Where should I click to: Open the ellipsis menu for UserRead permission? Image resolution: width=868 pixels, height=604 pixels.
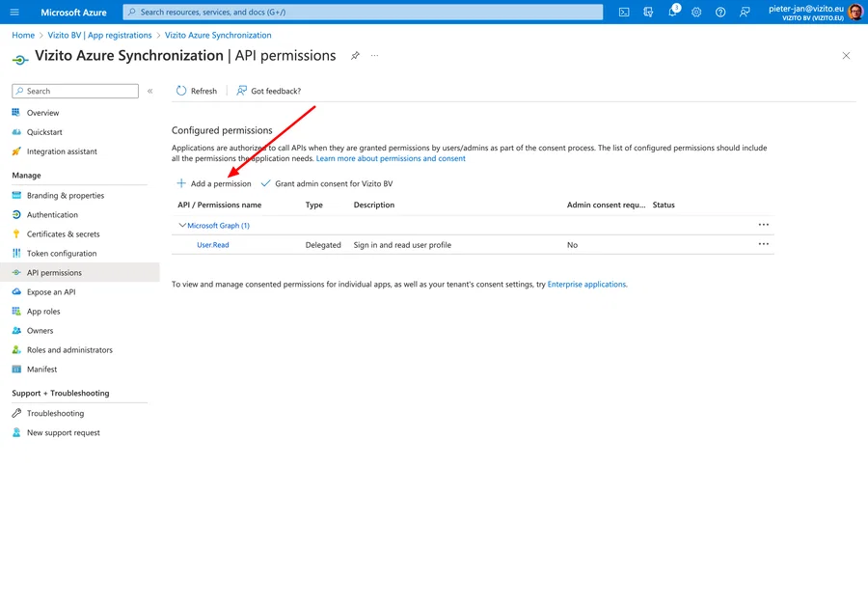tap(764, 244)
